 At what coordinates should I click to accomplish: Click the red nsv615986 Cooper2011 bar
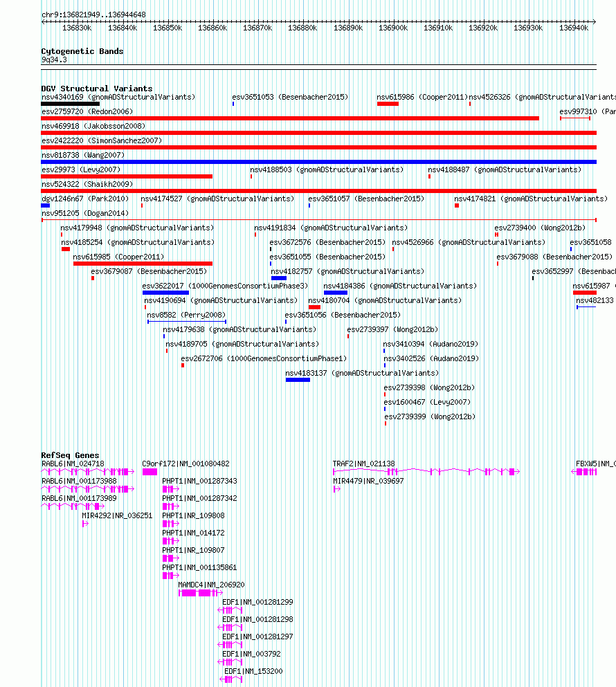[388, 104]
